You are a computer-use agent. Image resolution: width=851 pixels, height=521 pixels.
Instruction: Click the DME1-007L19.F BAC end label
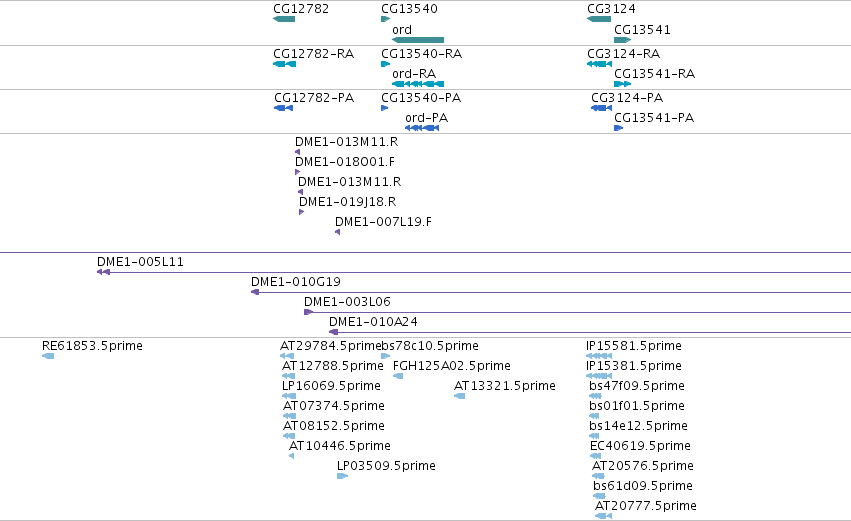tap(383, 221)
